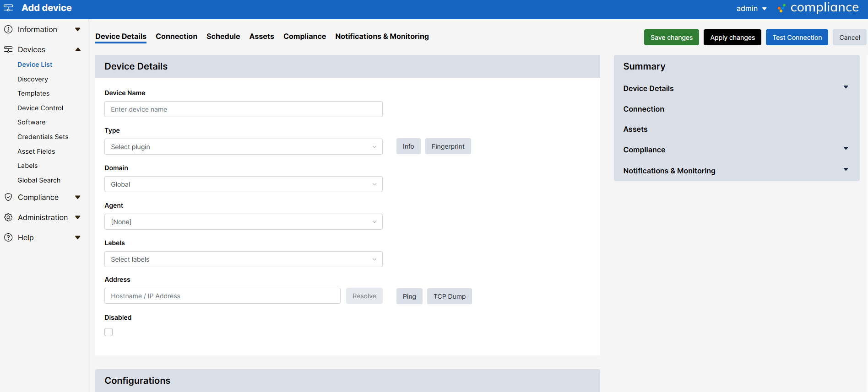Image resolution: width=868 pixels, height=392 pixels.
Task: Expand Notifications & Monitoring in Summary panel
Action: click(846, 170)
